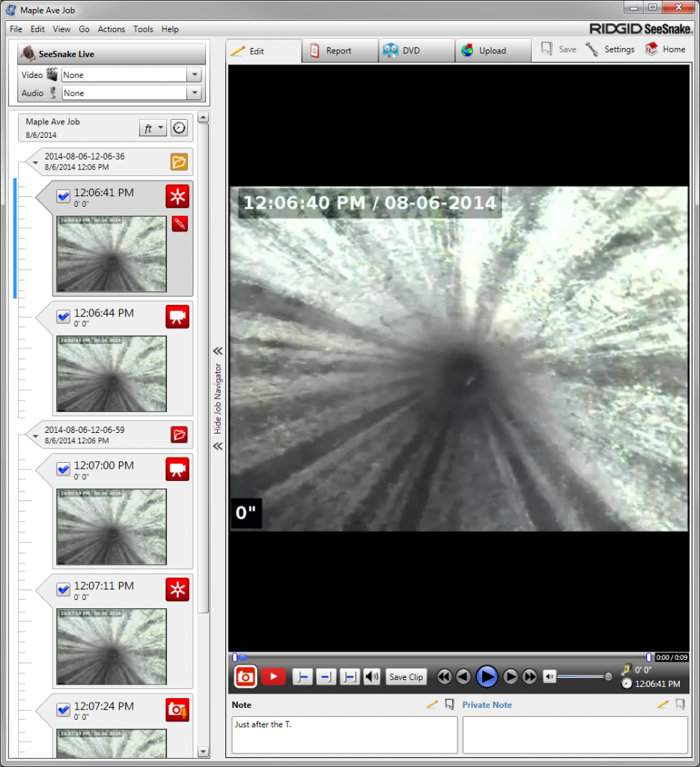Click the Private Note label
700x767 pixels.
coord(487,705)
